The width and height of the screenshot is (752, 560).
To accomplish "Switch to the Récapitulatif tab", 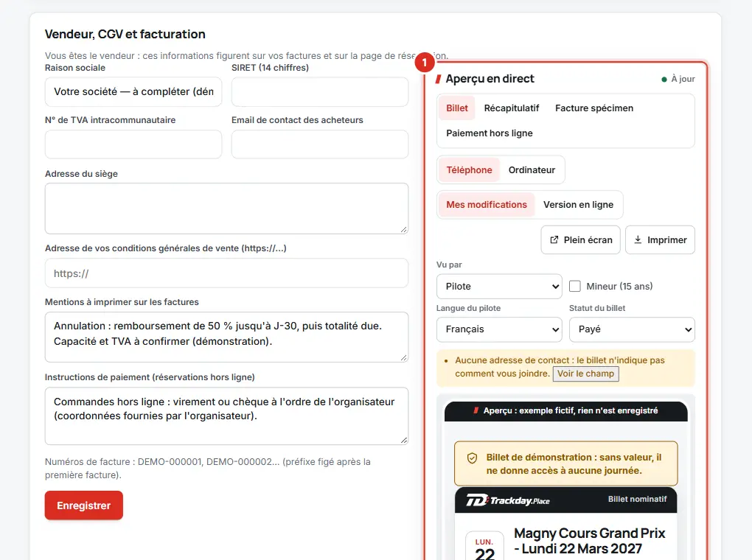I will (x=511, y=108).
